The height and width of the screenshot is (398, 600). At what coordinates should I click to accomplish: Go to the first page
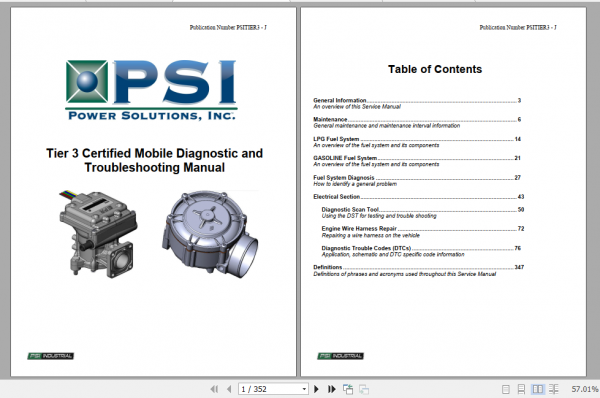214,389
